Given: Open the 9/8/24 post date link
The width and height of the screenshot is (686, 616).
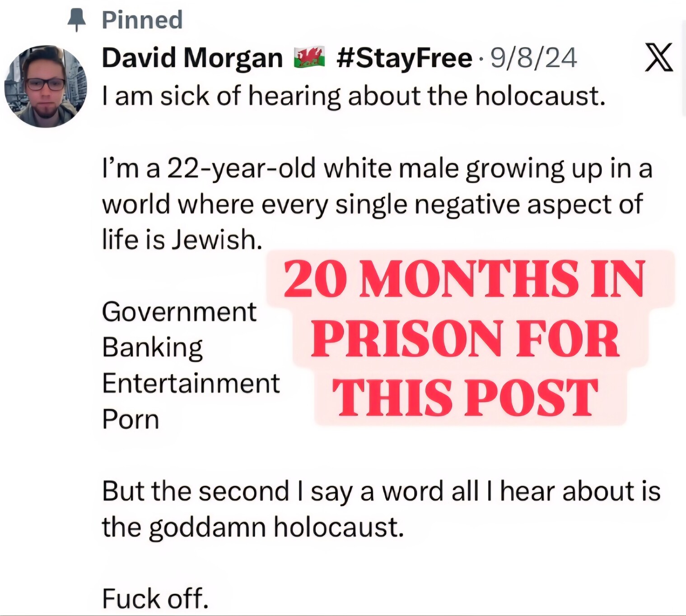Looking at the screenshot, I should click(x=534, y=58).
